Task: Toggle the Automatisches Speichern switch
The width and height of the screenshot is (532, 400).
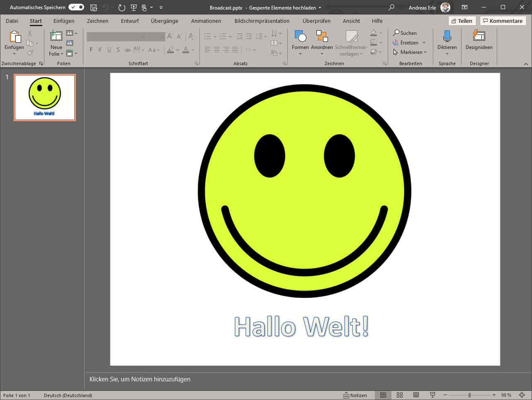Action: pyautogui.click(x=76, y=7)
